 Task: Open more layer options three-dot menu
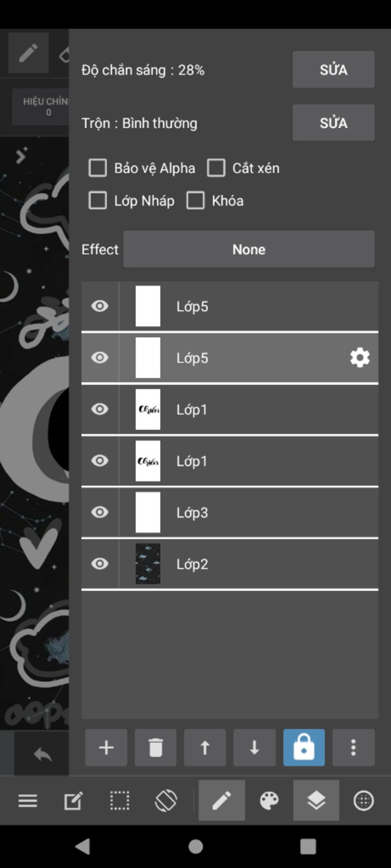353,747
